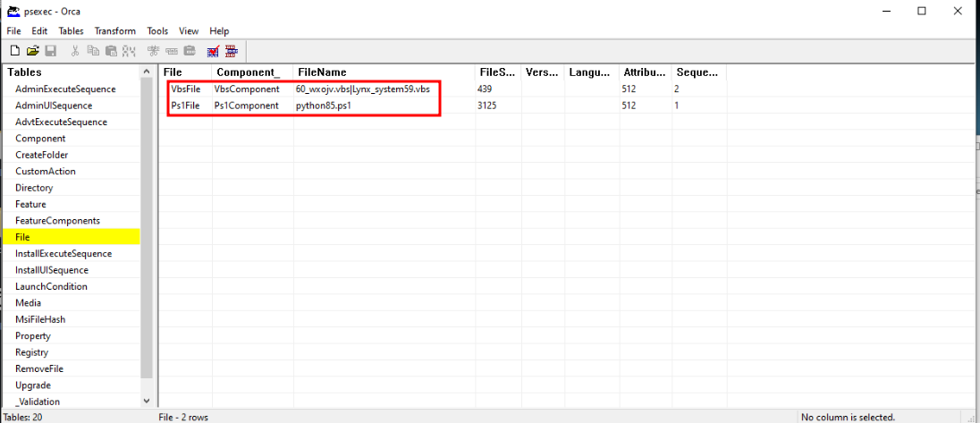Open the Transform menu
The image size is (980, 423).
click(x=115, y=30)
